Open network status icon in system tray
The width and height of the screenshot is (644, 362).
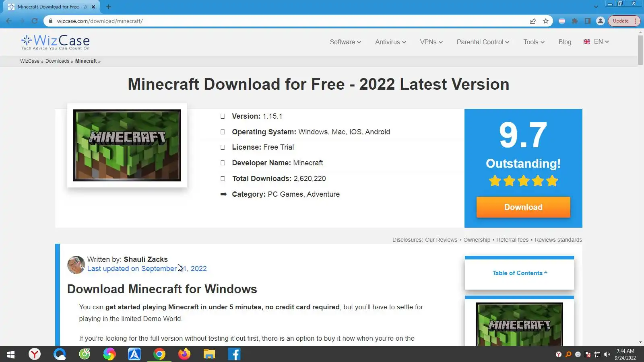pyautogui.click(x=597, y=354)
